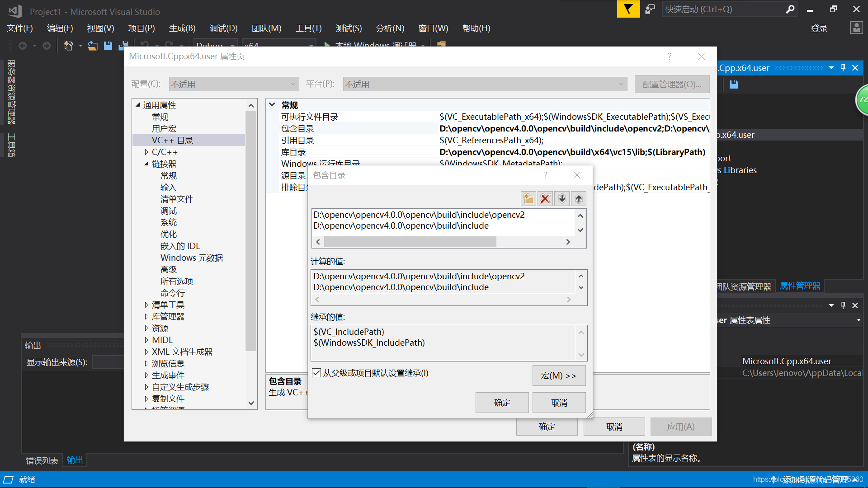The width and height of the screenshot is (868, 488).
Task: Select the 输入 item under 链接器
Action: point(168,188)
